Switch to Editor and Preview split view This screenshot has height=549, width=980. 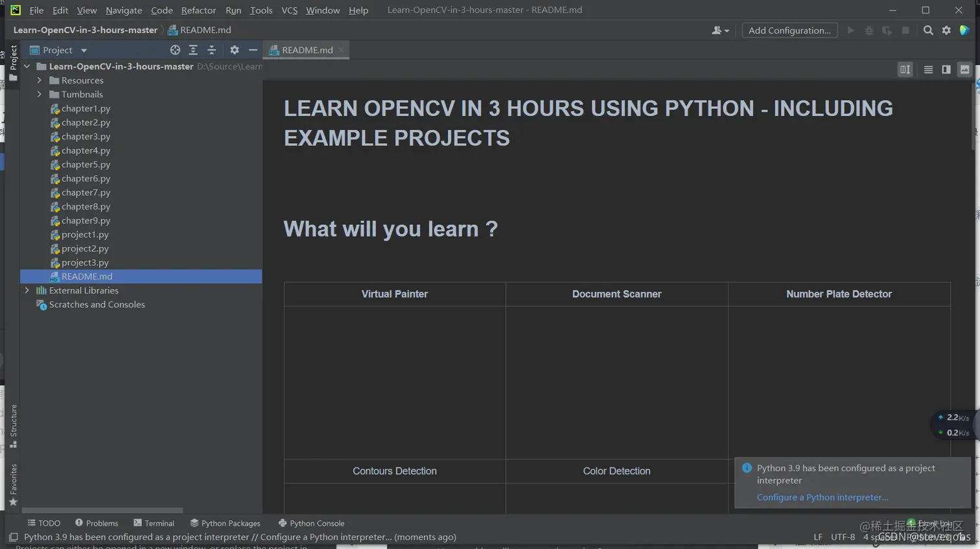946,69
